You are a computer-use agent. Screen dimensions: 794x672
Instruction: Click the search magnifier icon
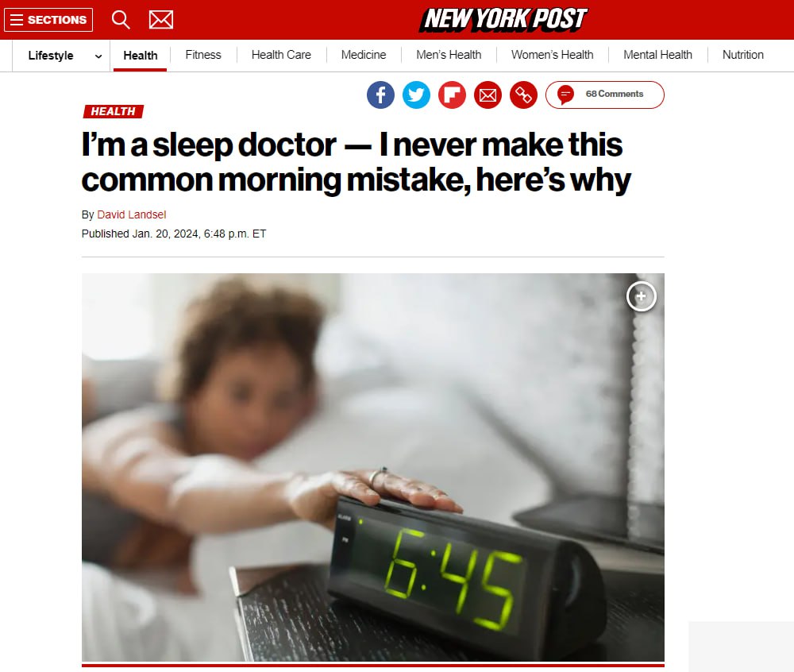pyautogui.click(x=121, y=20)
